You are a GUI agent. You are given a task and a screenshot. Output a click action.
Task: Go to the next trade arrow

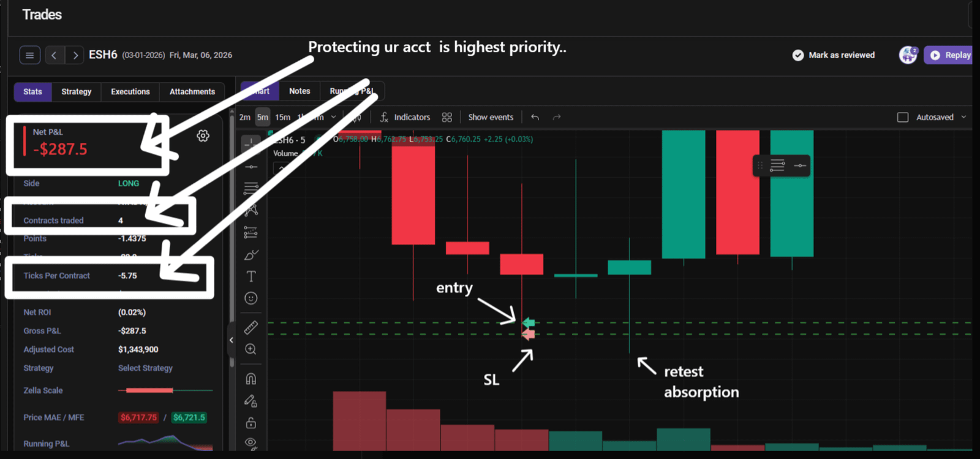(x=75, y=55)
